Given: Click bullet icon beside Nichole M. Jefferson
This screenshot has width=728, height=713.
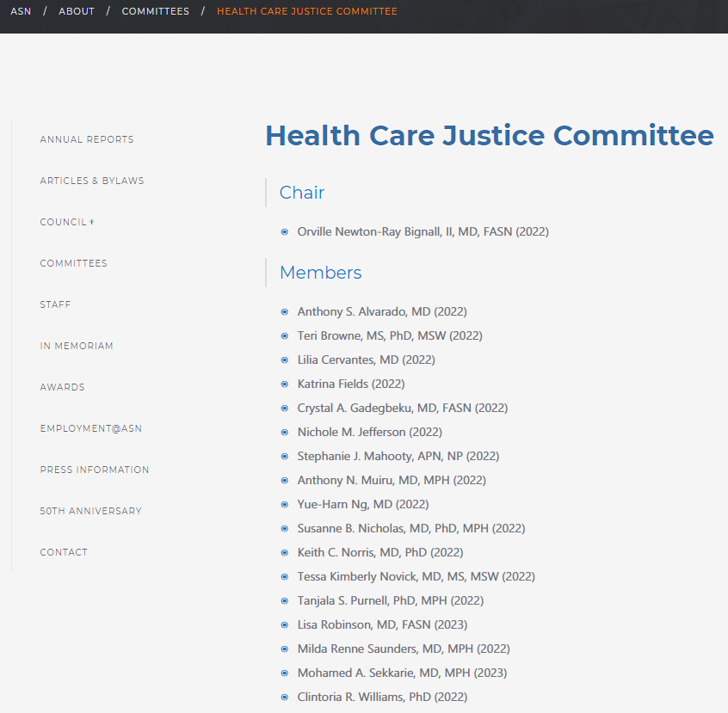Looking at the screenshot, I should click(285, 433).
